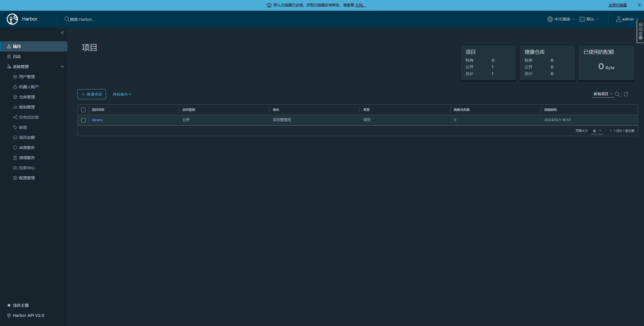The width and height of the screenshot is (644, 326).
Task: Click the globe language icon
Action: (550, 19)
